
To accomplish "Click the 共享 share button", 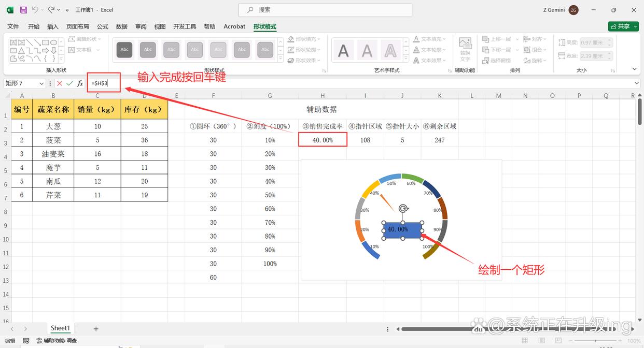I will [x=623, y=26].
